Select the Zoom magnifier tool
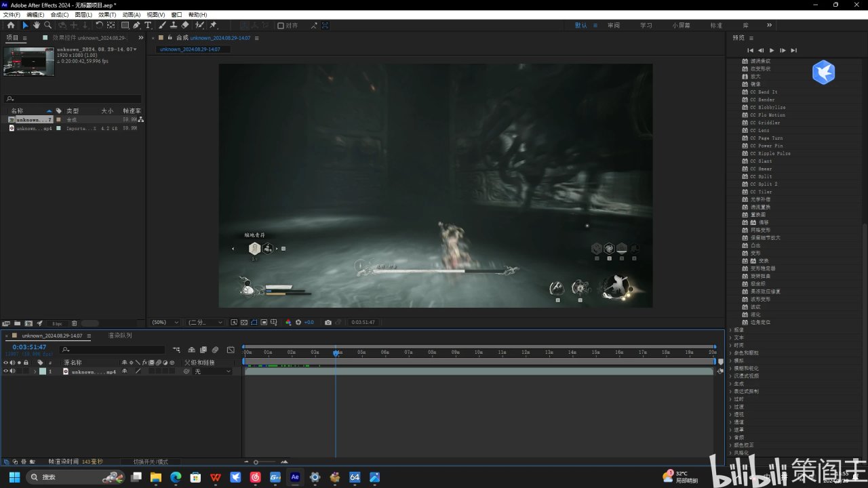The image size is (868, 488). pos(47,25)
